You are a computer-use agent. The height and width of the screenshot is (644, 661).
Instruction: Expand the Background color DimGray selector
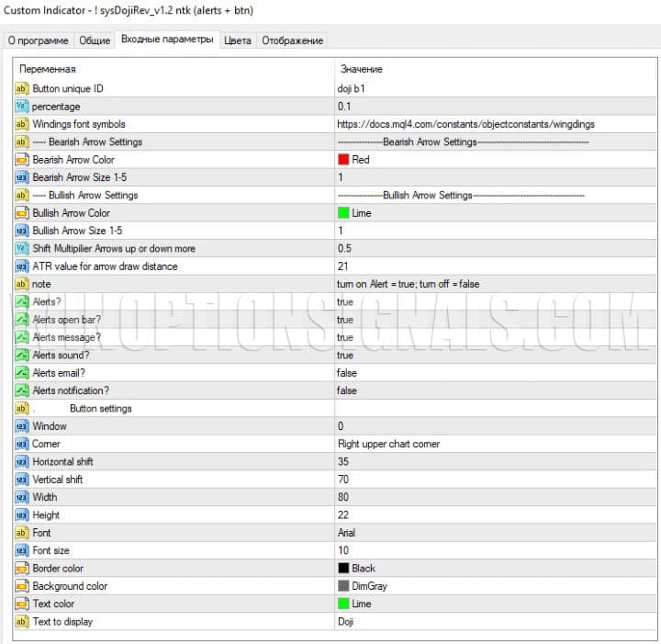(367, 586)
